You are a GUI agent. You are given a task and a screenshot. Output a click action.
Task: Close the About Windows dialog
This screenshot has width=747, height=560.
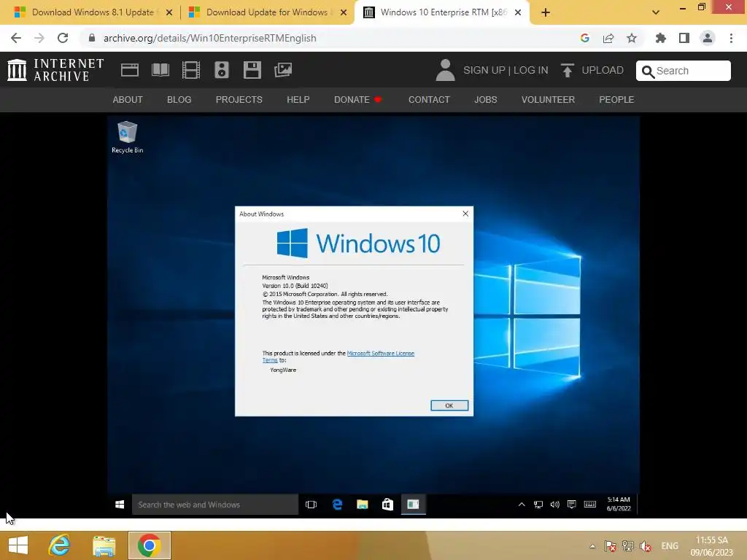465,214
